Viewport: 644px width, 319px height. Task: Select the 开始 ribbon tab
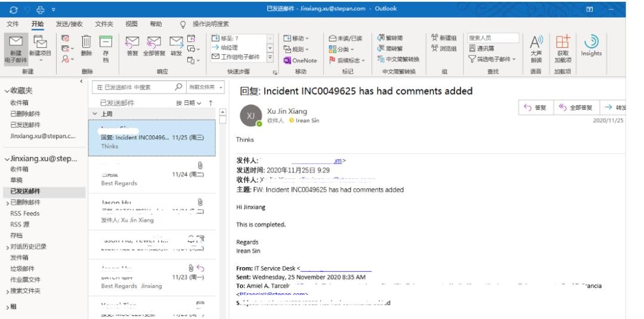[38, 24]
